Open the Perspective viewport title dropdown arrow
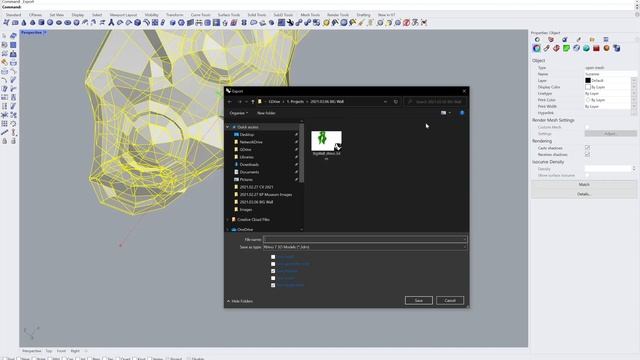The width and height of the screenshot is (640, 360). tap(45, 32)
